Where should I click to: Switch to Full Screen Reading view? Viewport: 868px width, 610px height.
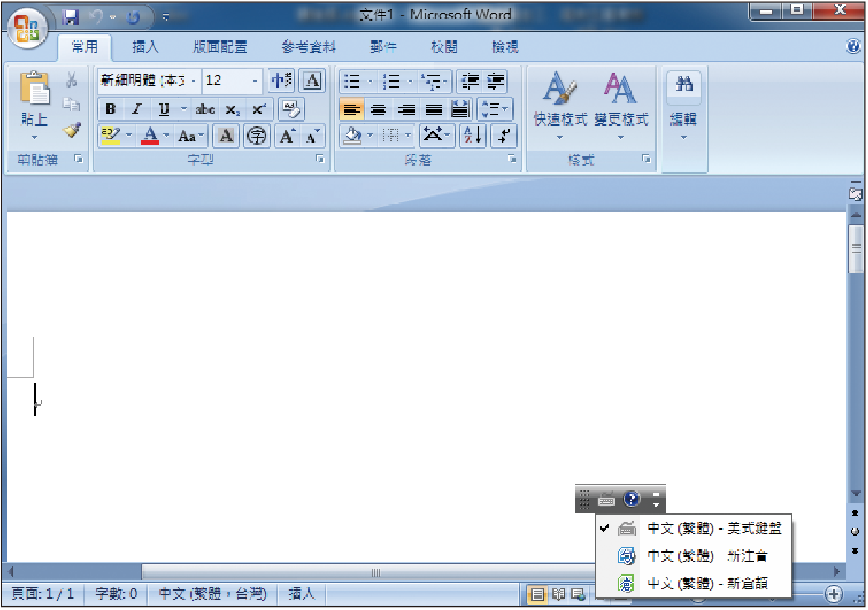click(x=559, y=594)
